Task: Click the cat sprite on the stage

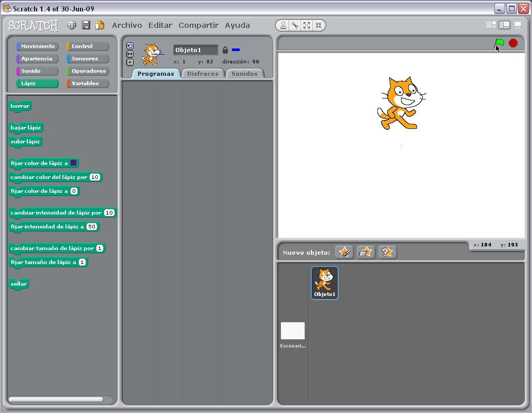Action: 402,103
